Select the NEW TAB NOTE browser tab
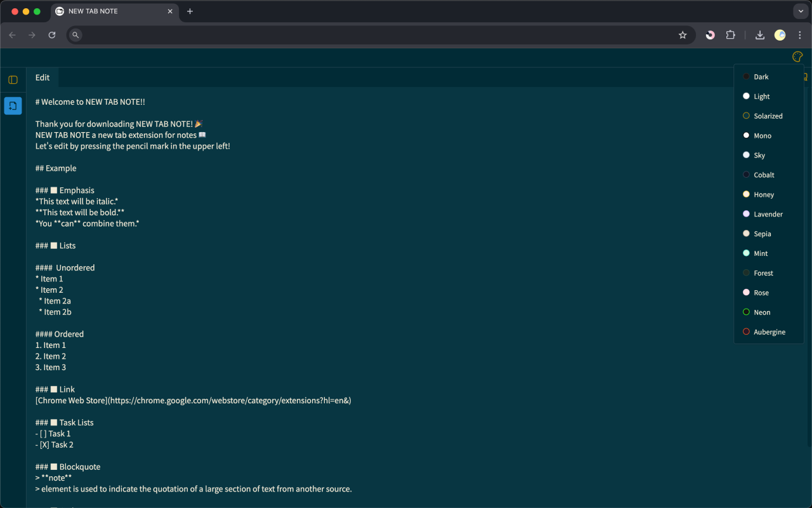Screen dimensions: 812x508 (x=114, y=11)
